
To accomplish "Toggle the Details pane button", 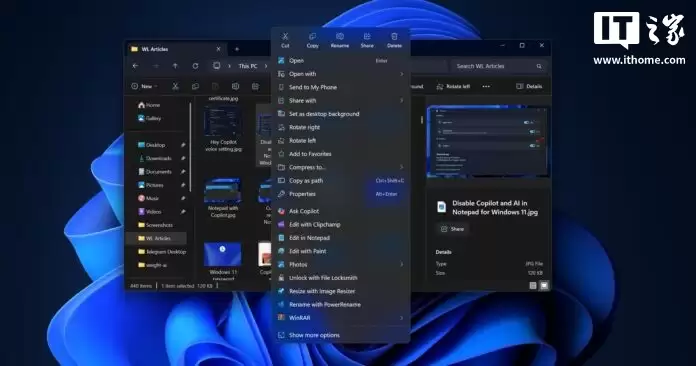I will tap(529, 87).
